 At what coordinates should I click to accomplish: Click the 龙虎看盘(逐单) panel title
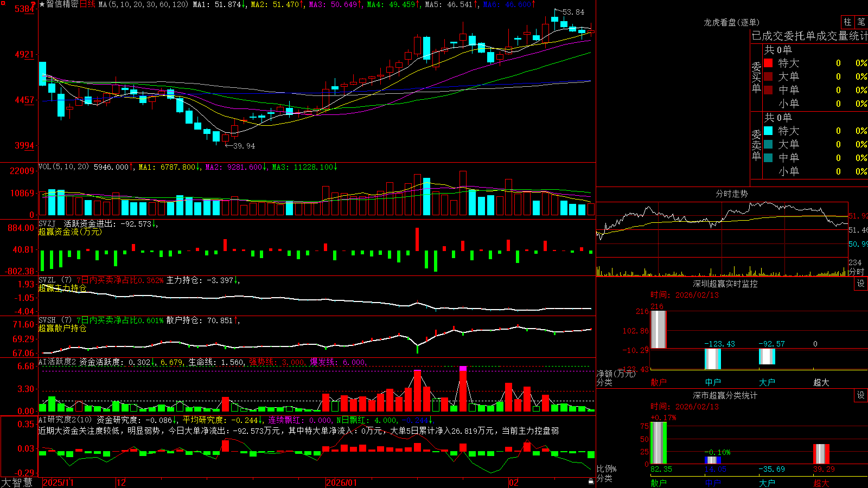click(x=731, y=22)
